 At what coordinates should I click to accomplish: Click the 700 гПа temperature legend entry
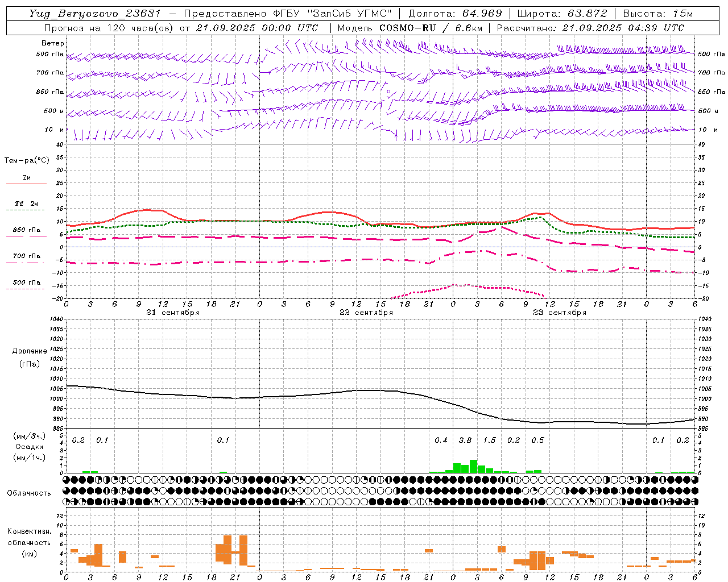pos(27,256)
